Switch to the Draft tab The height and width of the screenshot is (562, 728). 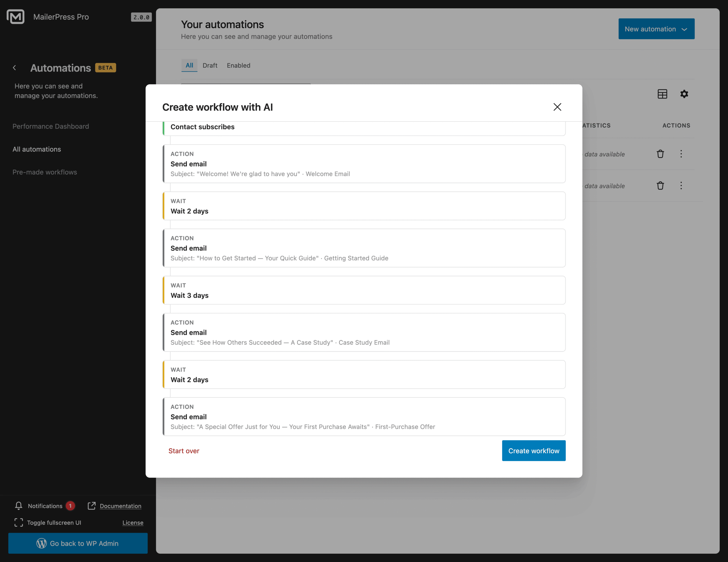[210, 65]
